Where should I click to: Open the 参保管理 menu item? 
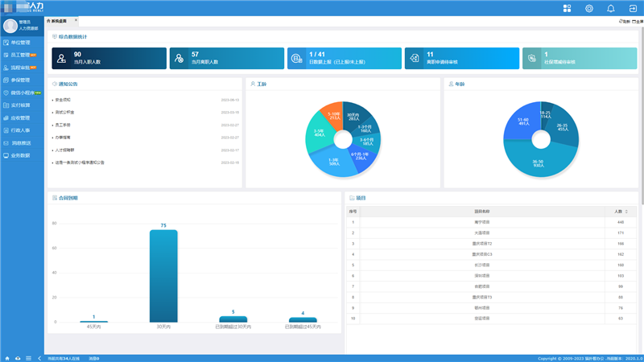[x=20, y=80]
